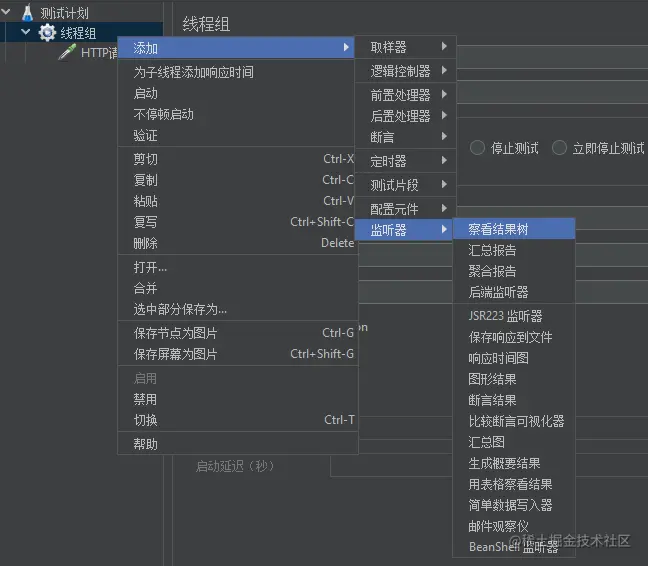648x566 pixels.
Task: Expand the 逻辑控制器 submenu arrow
Action: click(444, 70)
